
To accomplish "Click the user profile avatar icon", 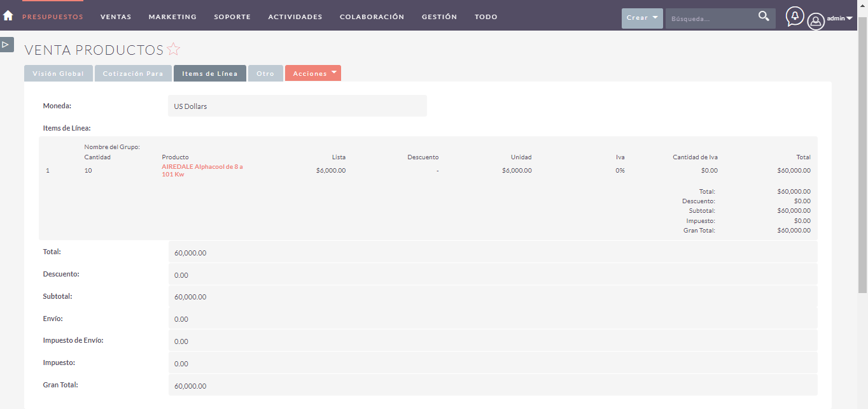I will point(815,21).
